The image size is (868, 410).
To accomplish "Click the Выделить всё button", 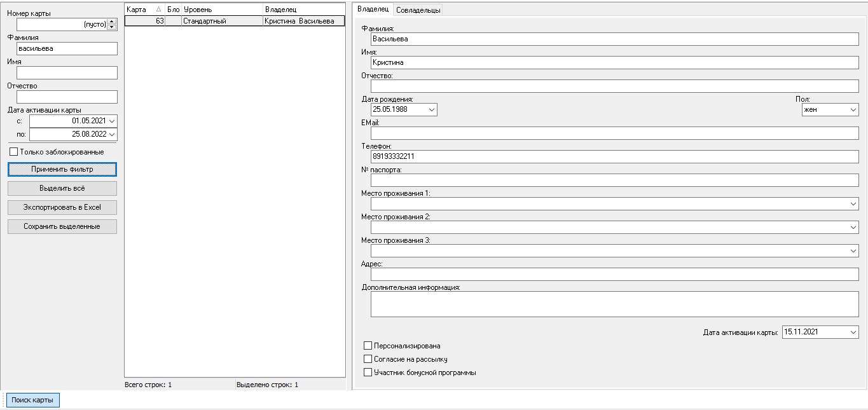I will click(x=62, y=188).
